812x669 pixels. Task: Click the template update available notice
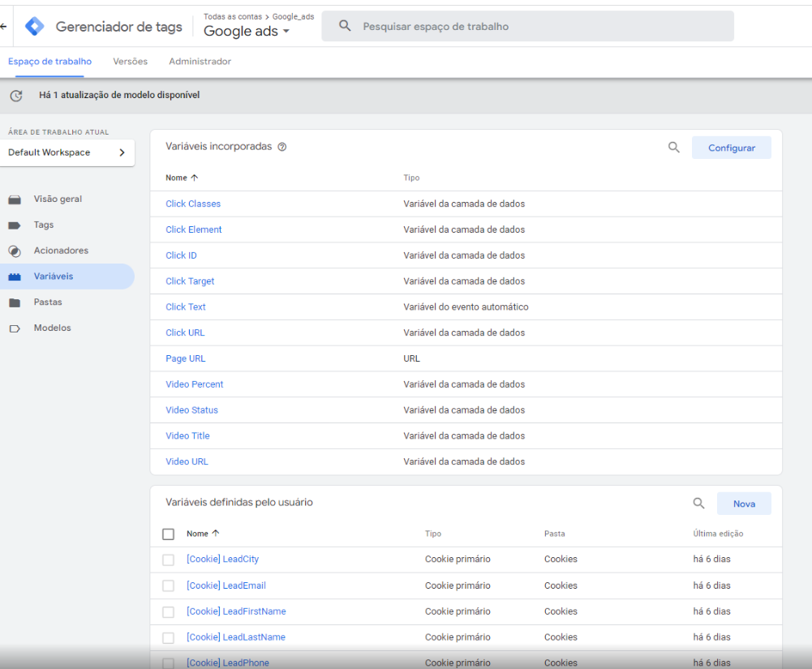tap(119, 95)
